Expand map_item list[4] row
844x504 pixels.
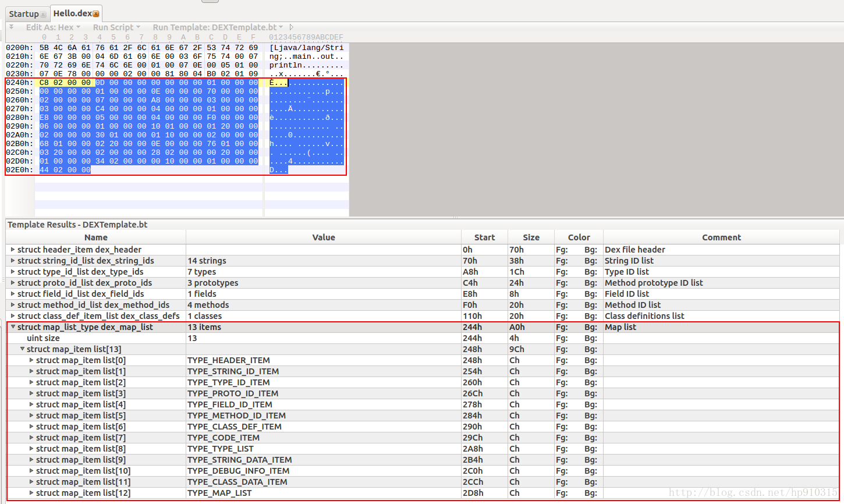31,404
